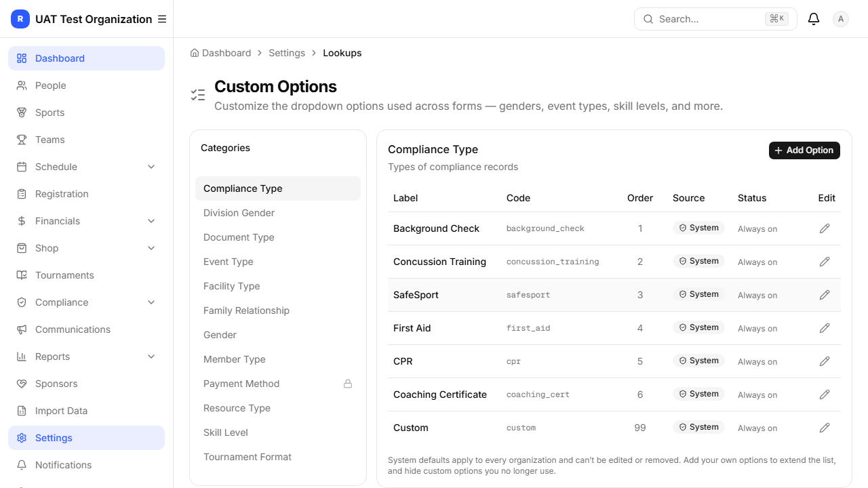Viewport: 868px width, 488px height.
Task: Click the checklist icon beside Custom Options
Action: pyautogui.click(x=198, y=95)
